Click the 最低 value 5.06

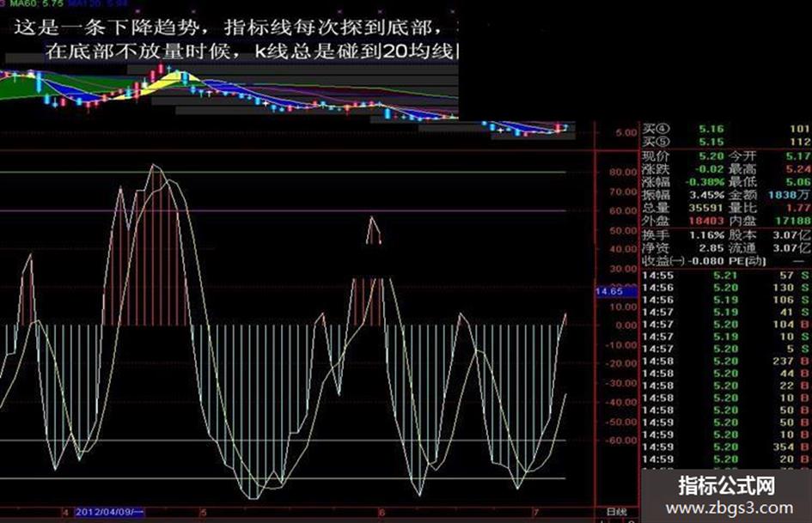pos(798,182)
